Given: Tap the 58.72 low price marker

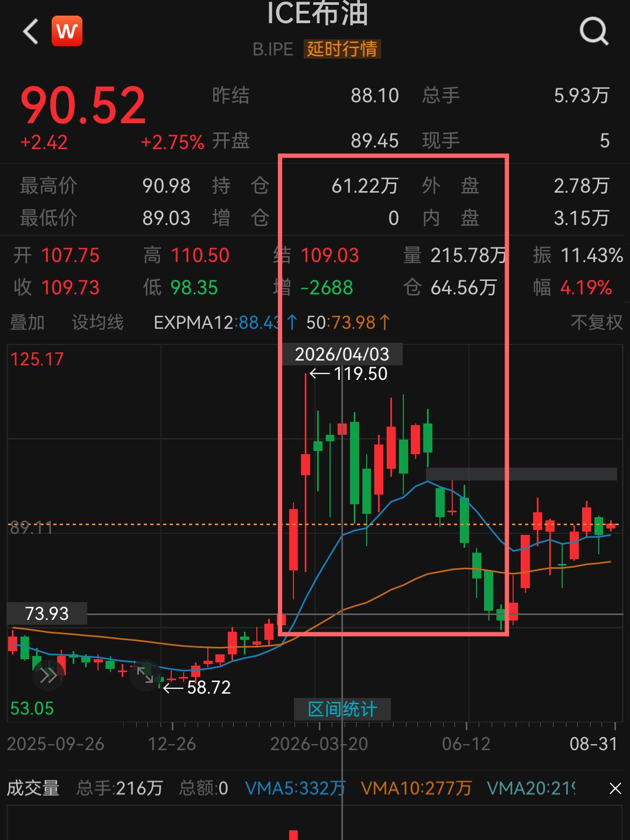Looking at the screenshot, I should coord(208,688).
